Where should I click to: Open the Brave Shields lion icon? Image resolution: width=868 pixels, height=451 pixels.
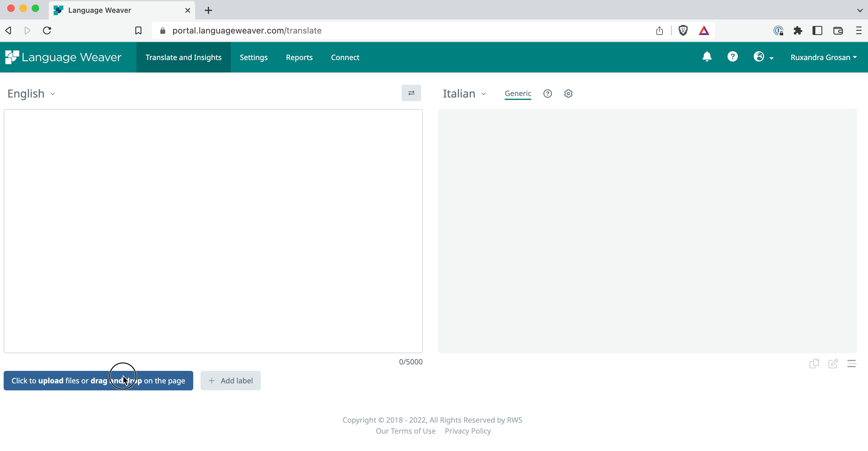(x=683, y=31)
